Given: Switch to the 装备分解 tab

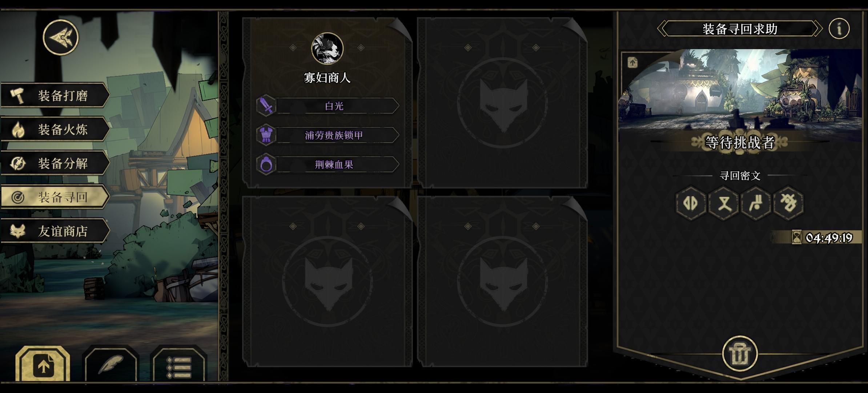Looking at the screenshot, I should click(55, 163).
